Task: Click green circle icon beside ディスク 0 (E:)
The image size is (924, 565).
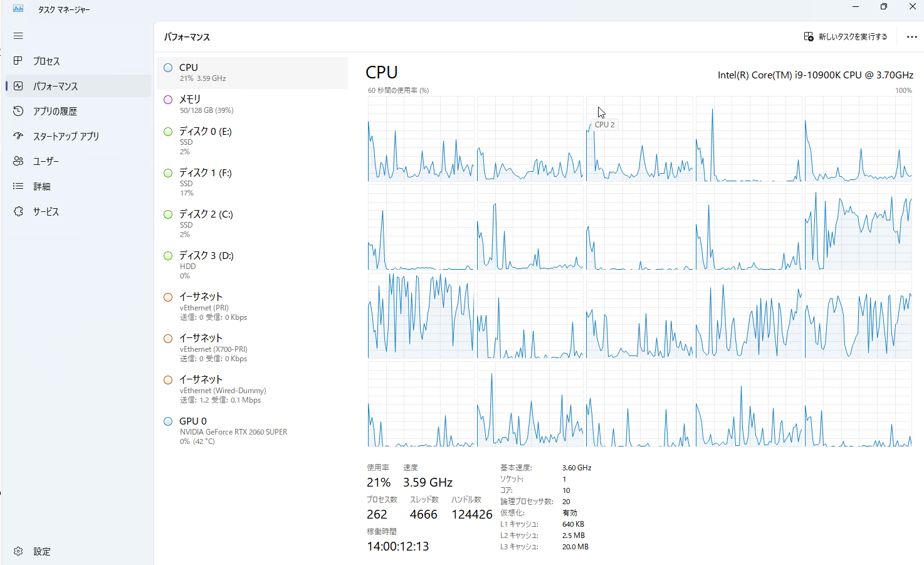Action: [168, 132]
